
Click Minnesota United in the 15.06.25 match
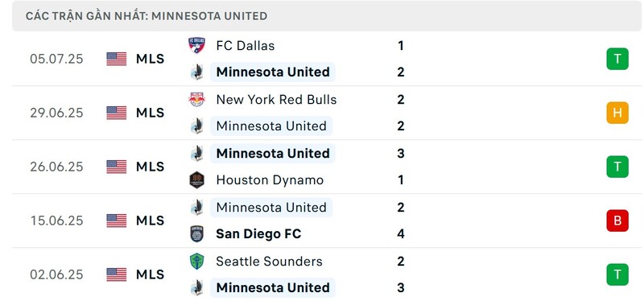point(271,208)
